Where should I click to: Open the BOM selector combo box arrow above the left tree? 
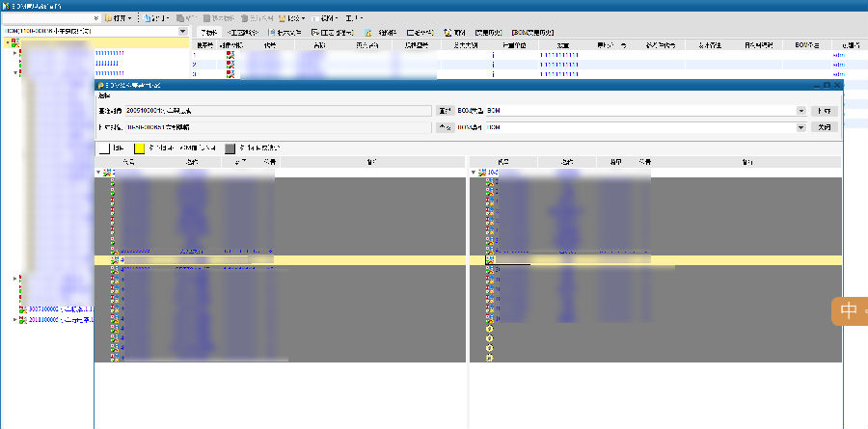point(183,32)
